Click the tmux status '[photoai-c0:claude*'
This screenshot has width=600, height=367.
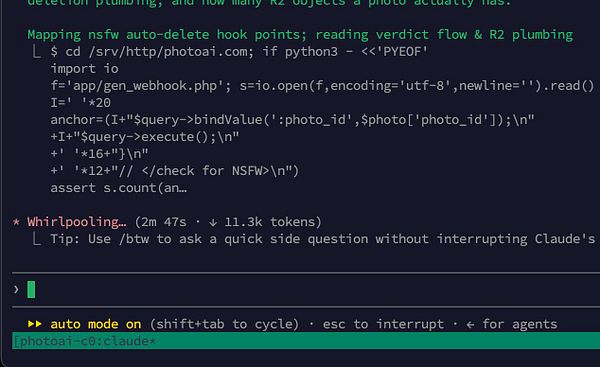[84, 341]
